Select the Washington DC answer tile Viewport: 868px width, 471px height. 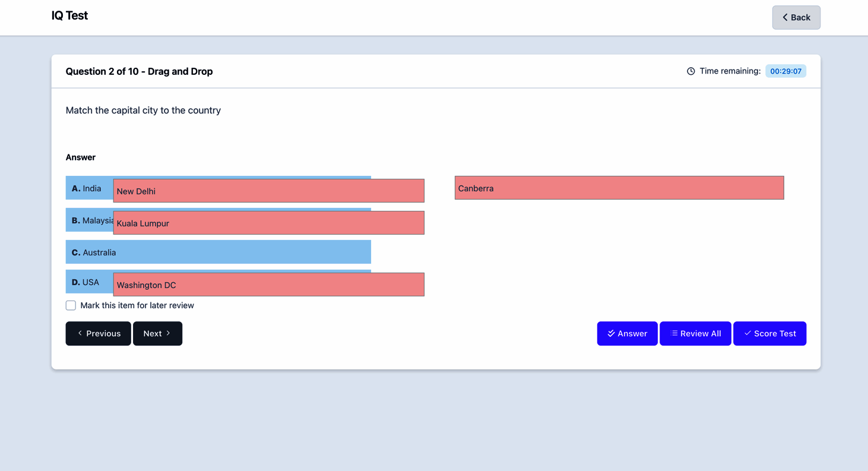[269, 285]
